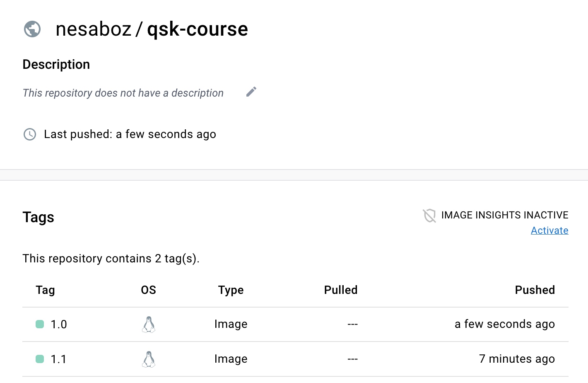Edit description with the pencil icon
588x383 pixels.
[x=251, y=92]
